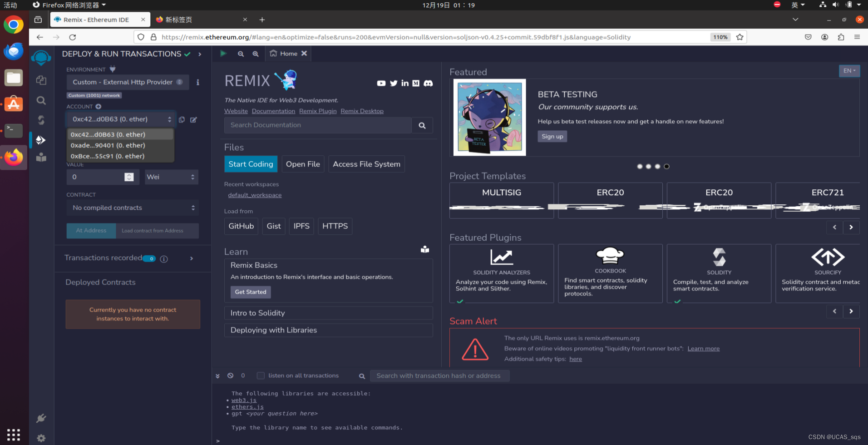
Task: Show Transactions recorded info icon
Action: [x=164, y=259]
